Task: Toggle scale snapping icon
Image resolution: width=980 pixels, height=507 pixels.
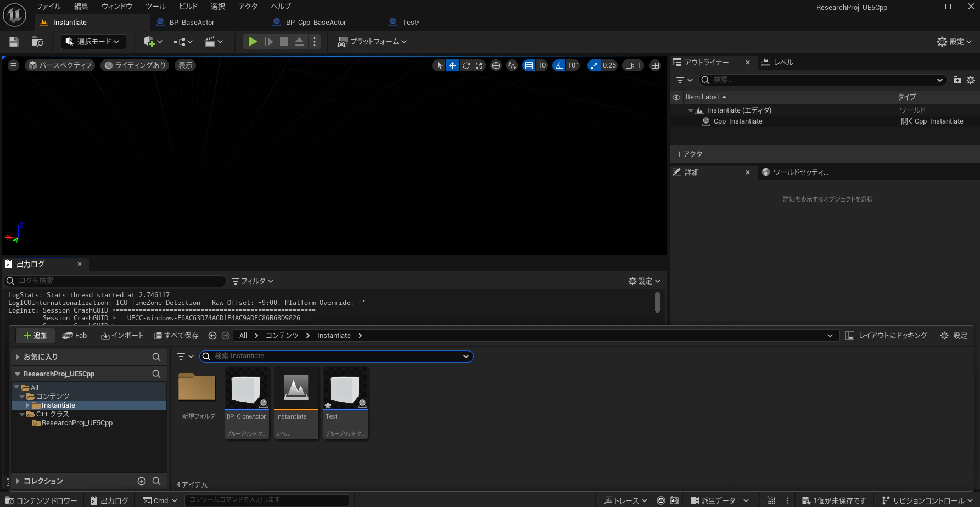Action: pos(594,65)
